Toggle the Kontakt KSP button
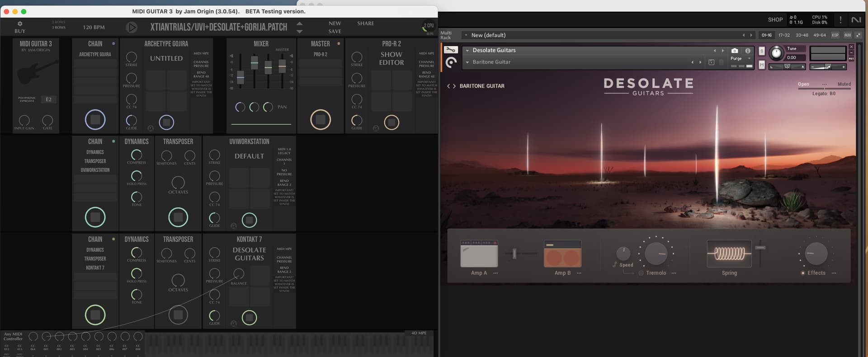The height and width of the screenshot is (357, 868). (835, 35)
